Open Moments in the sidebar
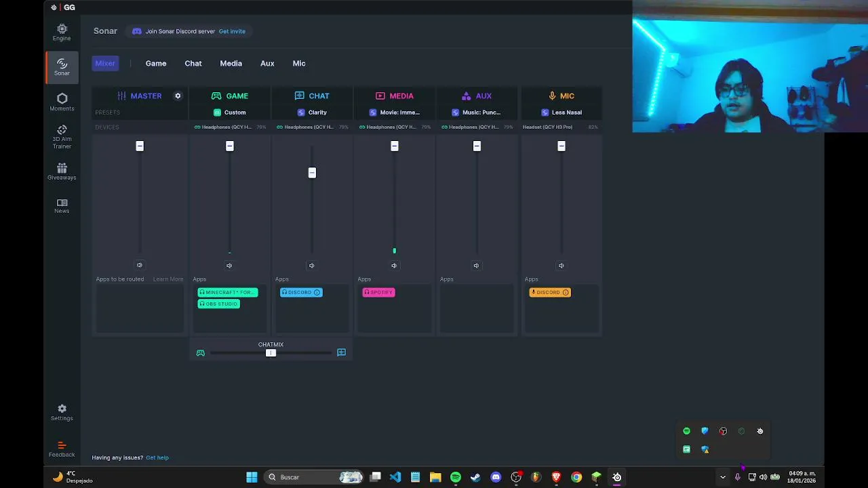The height and width of the screenshot is (488, 868). pyautogui.click(x=62, y=102)
